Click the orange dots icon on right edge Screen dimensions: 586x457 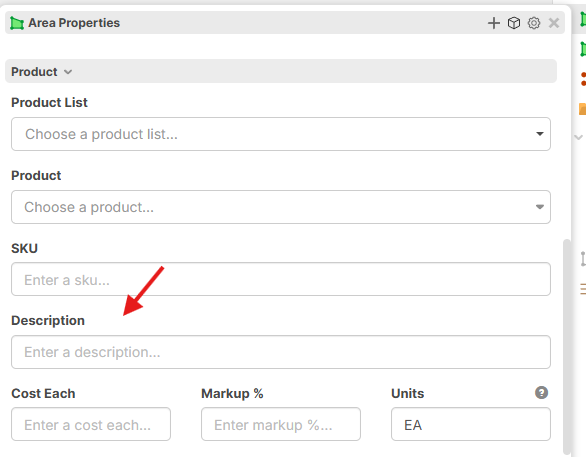[x=583, y=79]
